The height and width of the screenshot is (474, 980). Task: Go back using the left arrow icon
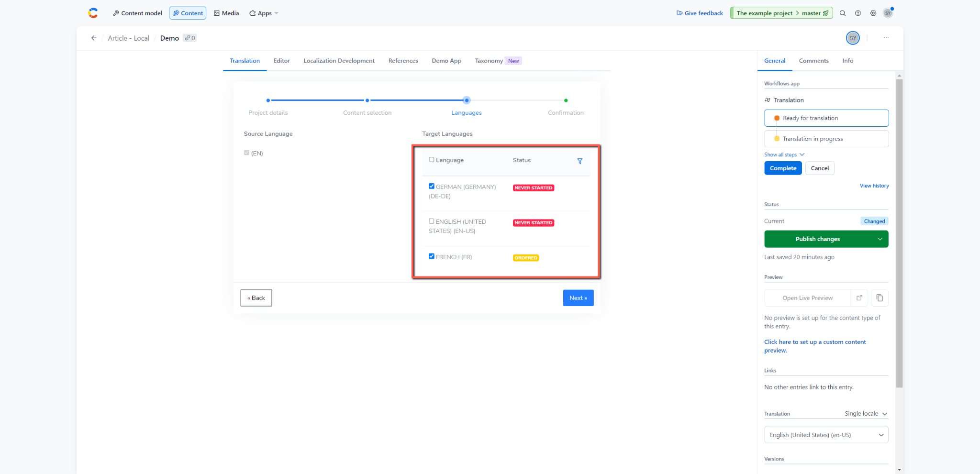[94, 38]
